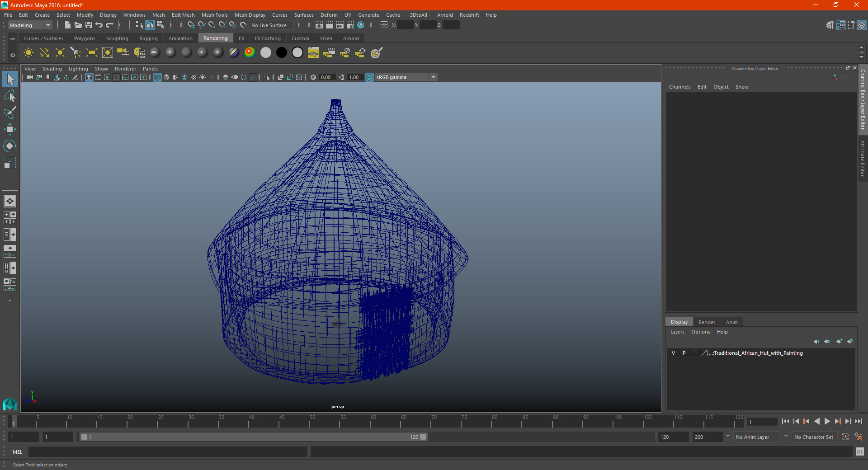This screenshot has height=470, width=868.
Task: Click Options in the layer editor
Action: click(x=701, y=332)
